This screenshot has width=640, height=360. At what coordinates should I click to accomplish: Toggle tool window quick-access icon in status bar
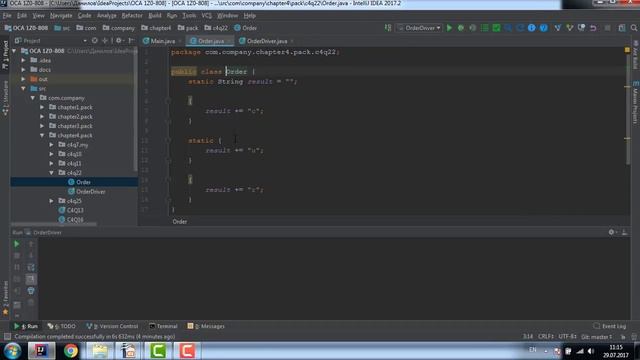click(7, 337)
